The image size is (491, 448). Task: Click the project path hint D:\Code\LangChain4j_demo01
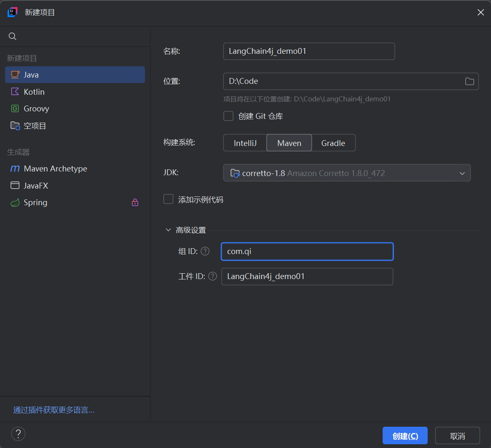pyautogui.click(x=342, y=99)
